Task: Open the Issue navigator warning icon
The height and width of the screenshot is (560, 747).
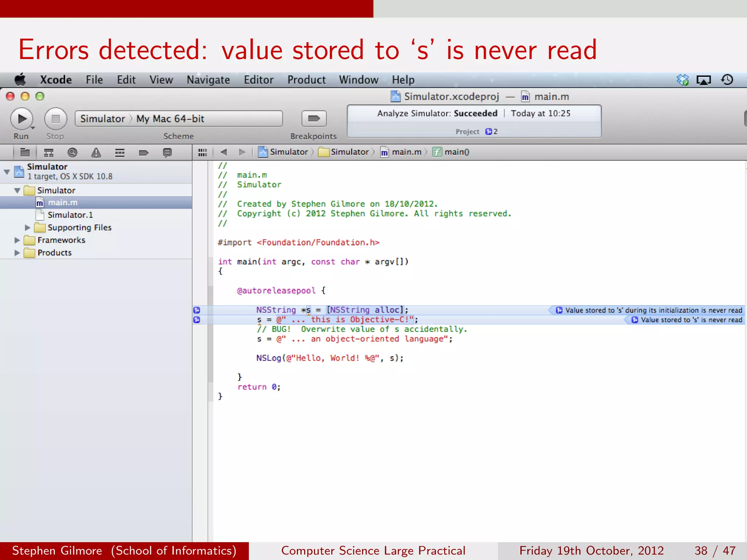Action: click(96, 152)
